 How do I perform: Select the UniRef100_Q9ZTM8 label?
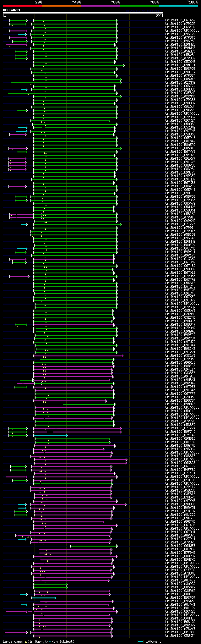coord(180,131)
